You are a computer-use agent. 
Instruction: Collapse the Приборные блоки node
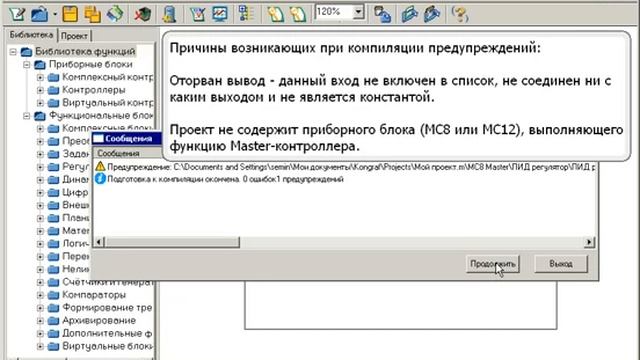(x=27, y=64)
